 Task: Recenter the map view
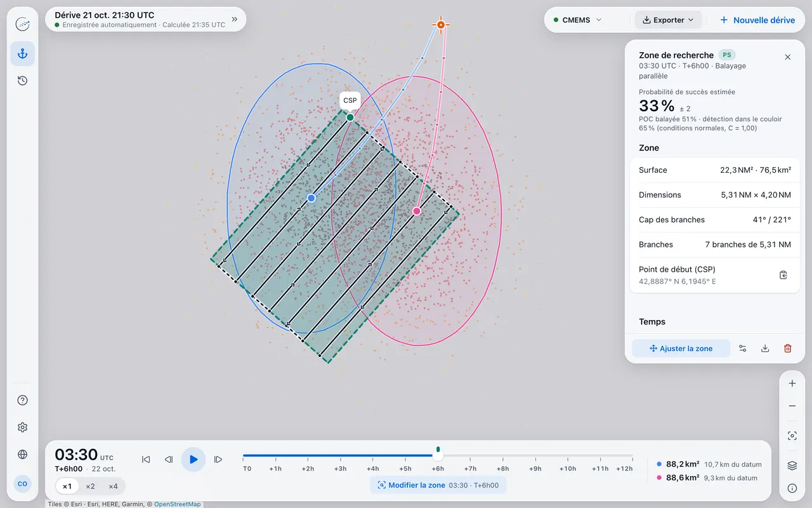coord(792,436)
